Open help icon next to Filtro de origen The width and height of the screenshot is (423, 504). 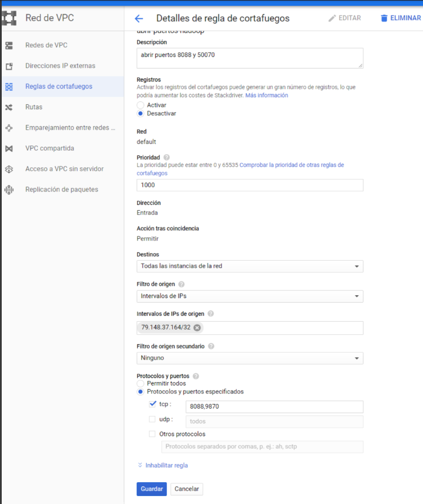[x=181, y=284]
